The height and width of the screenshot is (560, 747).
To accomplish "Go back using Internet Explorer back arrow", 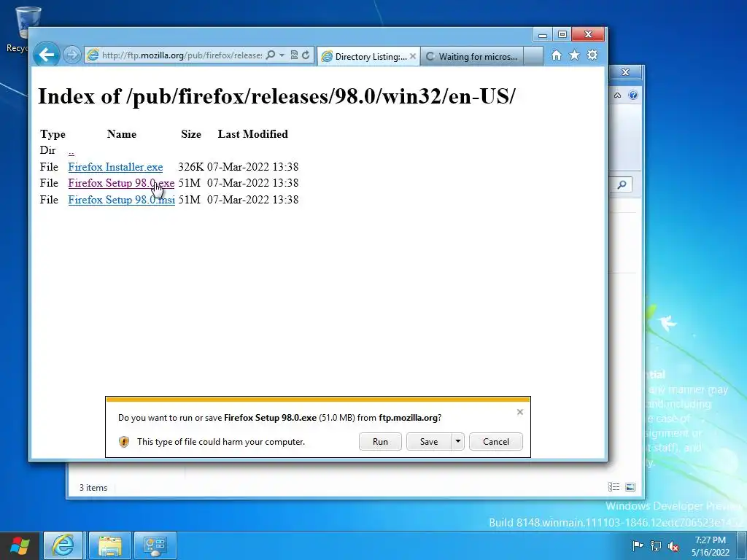I will point(47,55).
